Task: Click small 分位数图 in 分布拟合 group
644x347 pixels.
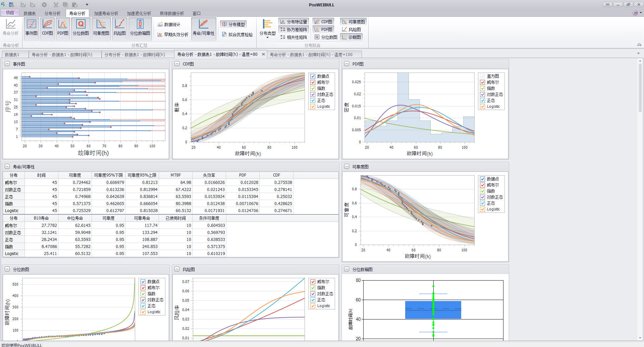Action: click(x=326, y=37)
